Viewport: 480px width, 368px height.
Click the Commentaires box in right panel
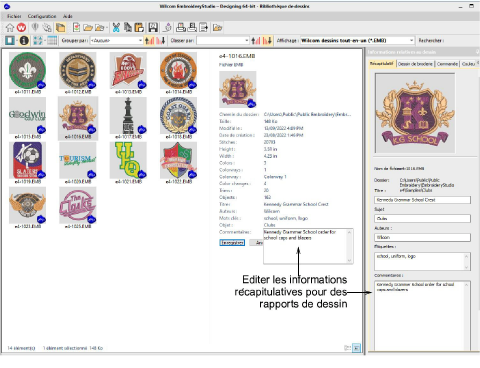423,316
